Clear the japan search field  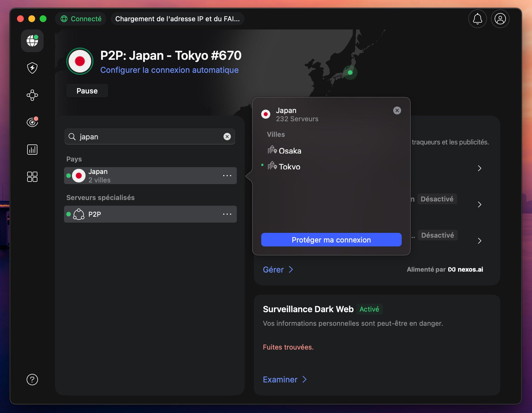click(227, 137)
